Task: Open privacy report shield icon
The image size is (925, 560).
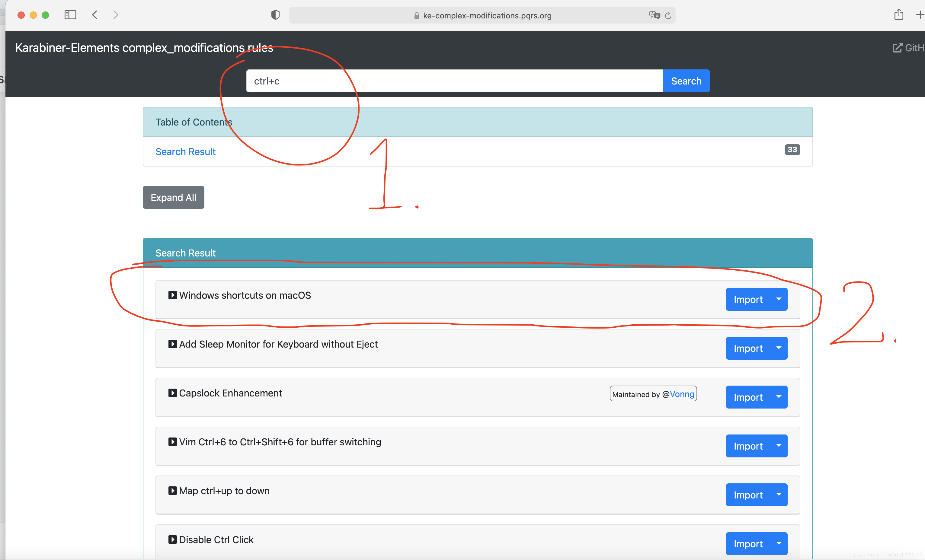Action: tap(275, 15)
